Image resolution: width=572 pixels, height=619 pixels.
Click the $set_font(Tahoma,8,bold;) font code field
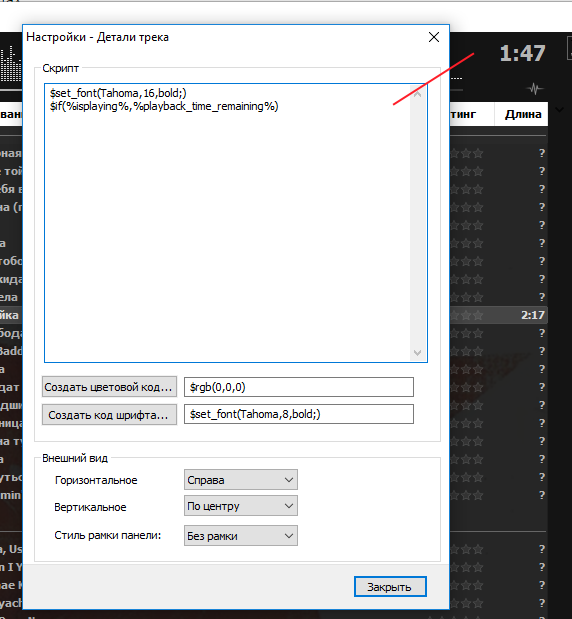[x=299, y=414]
